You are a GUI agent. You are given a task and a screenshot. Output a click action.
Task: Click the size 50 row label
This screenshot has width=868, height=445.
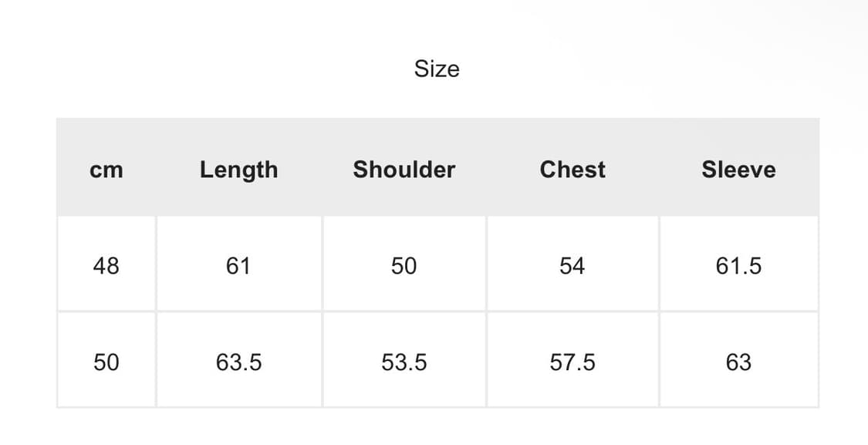[106, 362]
